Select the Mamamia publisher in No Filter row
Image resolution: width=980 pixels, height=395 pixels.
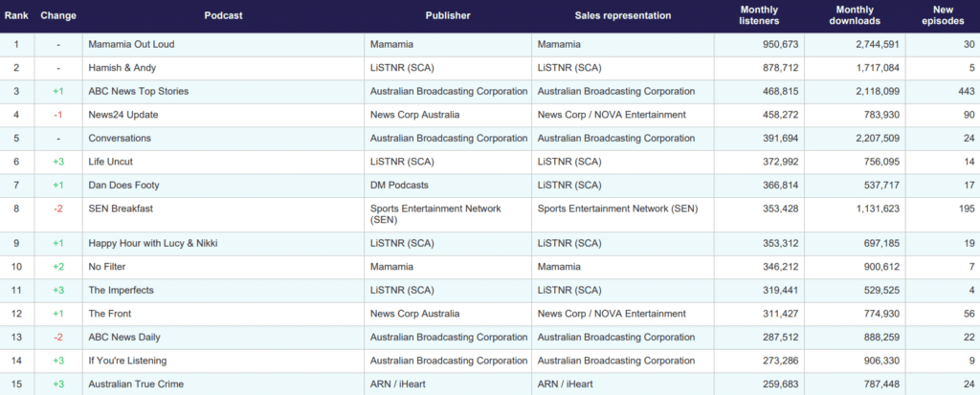tap(391, 267)
